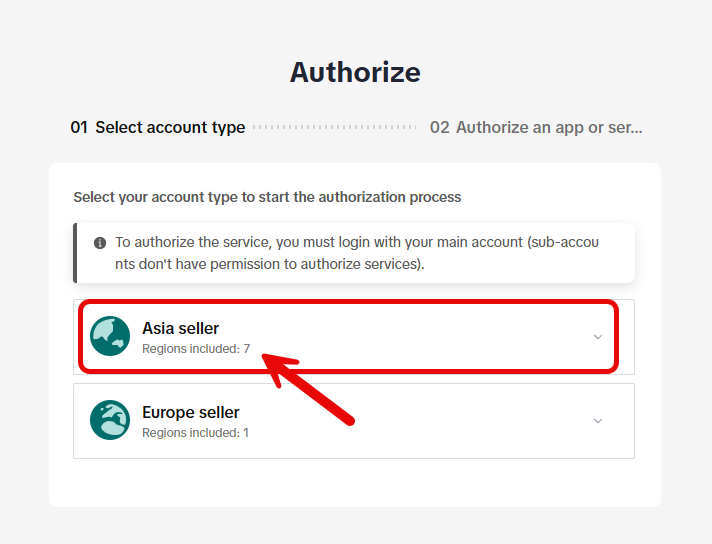Click "Select your account type" instruction text
712x544 pixels.
pyautogui.click(x=267, y=197)
